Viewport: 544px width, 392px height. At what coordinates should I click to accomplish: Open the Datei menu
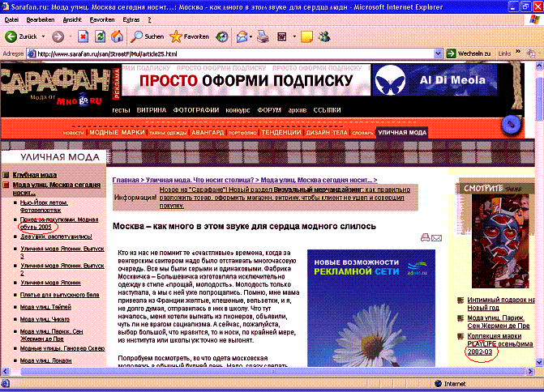pos(11,19)
